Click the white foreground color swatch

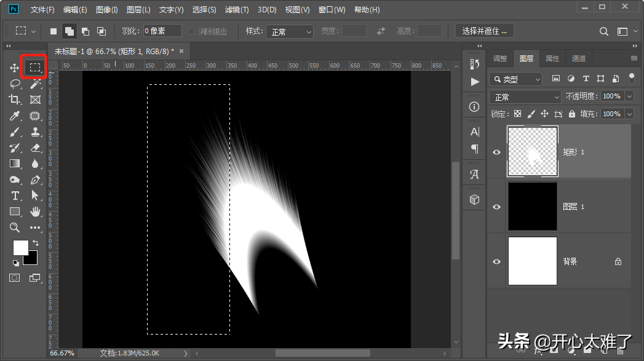[x=20, y=247]
